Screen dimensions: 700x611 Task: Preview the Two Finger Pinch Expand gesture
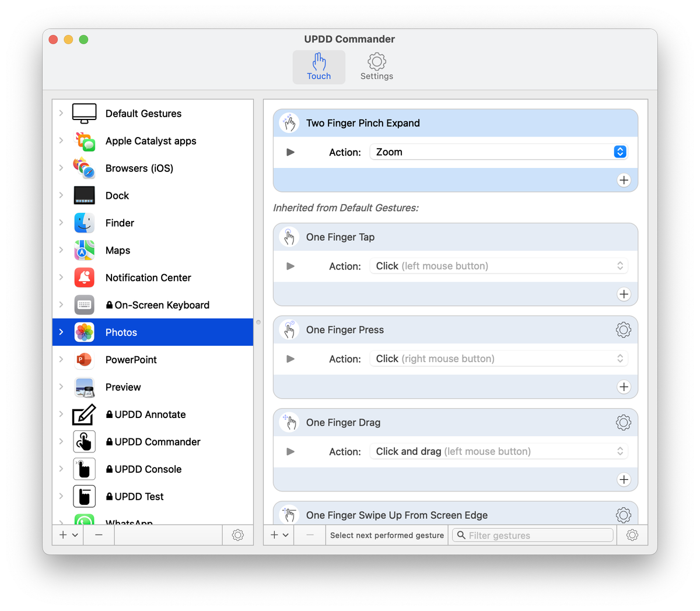pyautogui.click(x=290, y=152)
